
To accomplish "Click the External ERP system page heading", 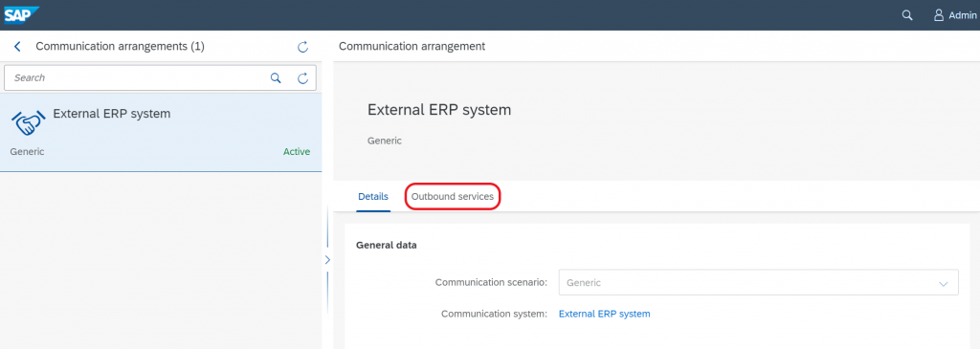I will point(439,111).
